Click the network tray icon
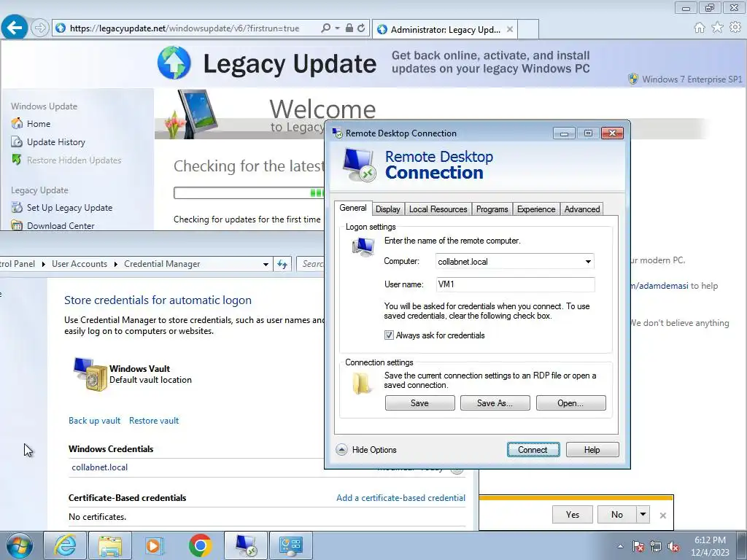Screen dimensions: 747x560 pyautogui.click(x=656, y=546)
